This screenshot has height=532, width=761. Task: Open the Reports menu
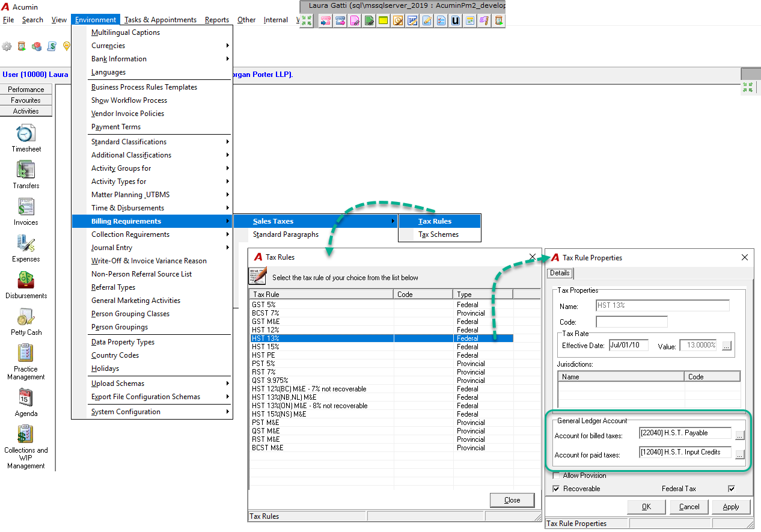tap(217, 20)
